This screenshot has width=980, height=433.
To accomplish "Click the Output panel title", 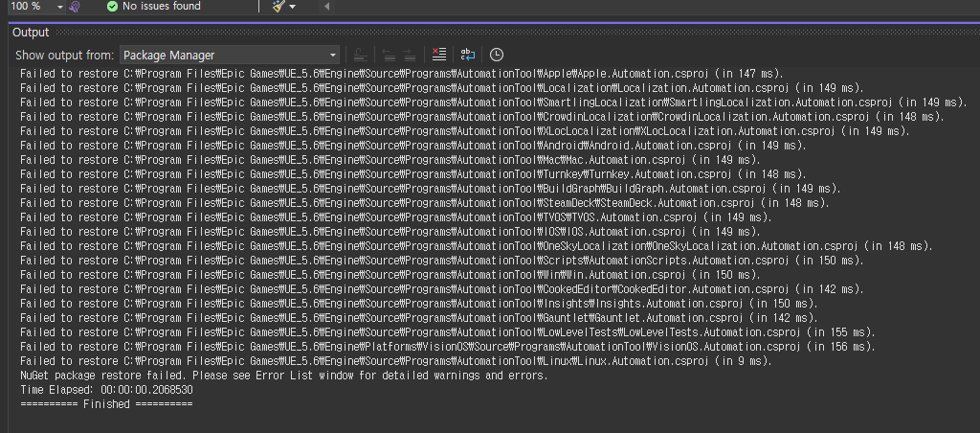I will coord(31,33).
